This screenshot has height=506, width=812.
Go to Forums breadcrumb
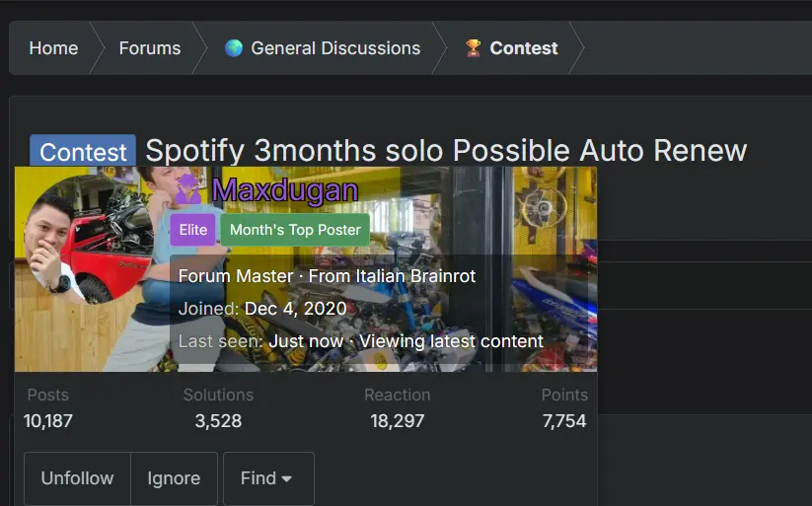150,48
